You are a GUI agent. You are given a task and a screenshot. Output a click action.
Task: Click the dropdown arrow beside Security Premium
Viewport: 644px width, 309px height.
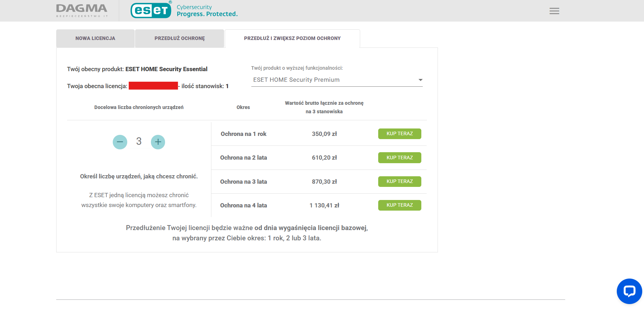420,80
